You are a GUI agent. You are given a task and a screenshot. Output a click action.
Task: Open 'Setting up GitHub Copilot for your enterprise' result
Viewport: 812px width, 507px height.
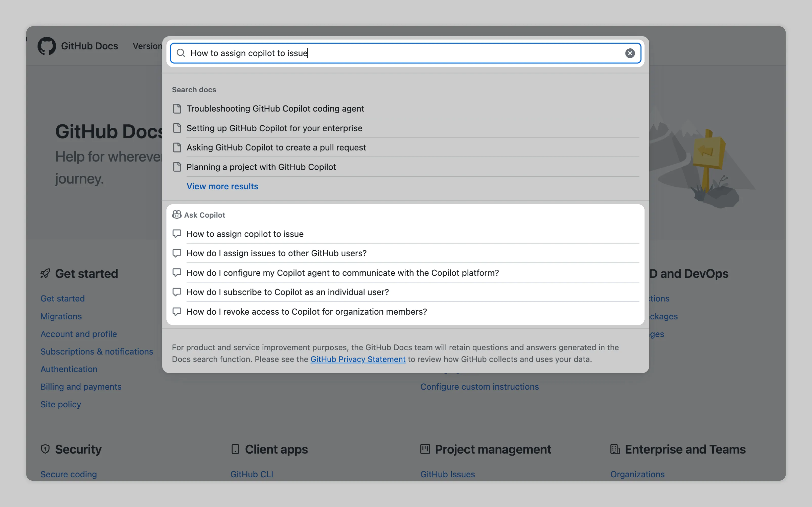click(x=274, y=128)
